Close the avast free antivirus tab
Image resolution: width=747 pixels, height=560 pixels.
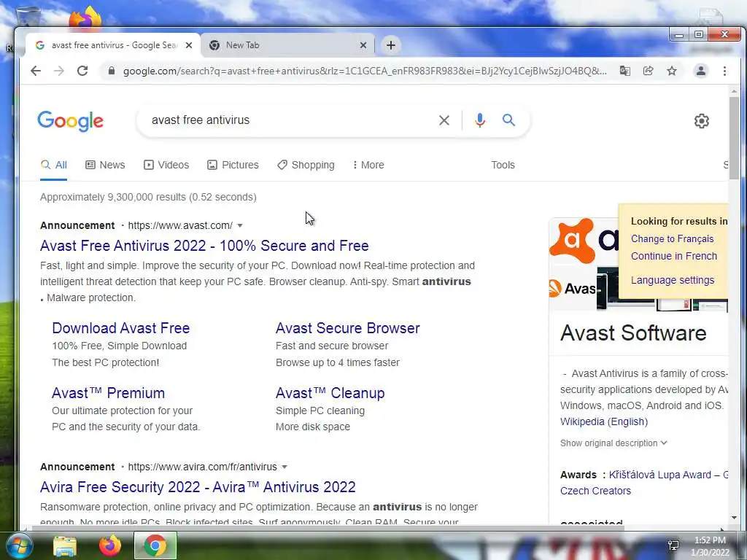click(x=189, y=45)
